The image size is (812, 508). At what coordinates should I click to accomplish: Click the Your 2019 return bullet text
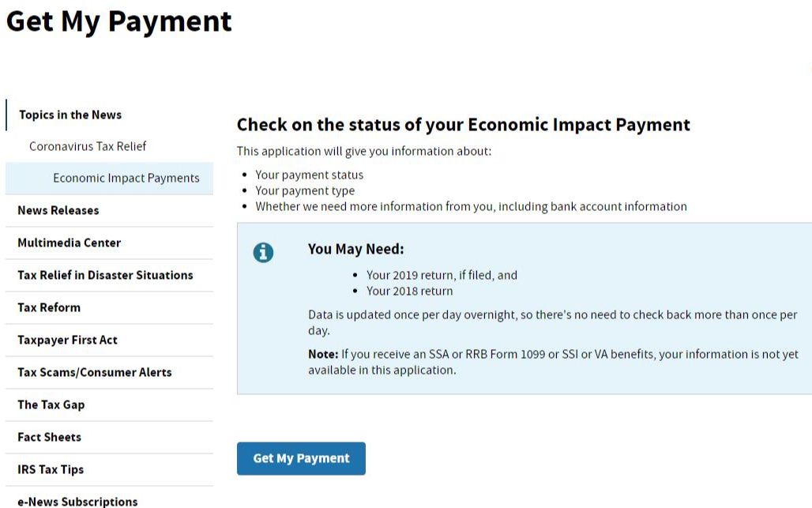pyautogui.click(x=442, y=275)
